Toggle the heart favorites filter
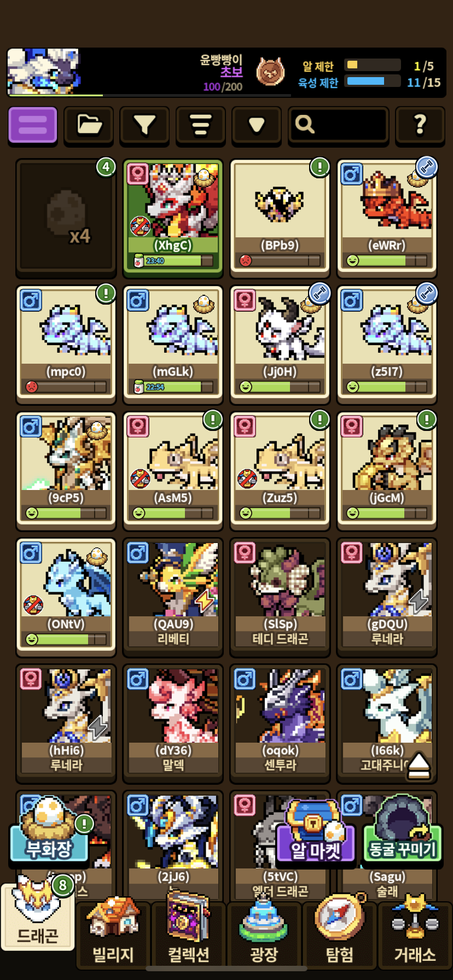 257,125
